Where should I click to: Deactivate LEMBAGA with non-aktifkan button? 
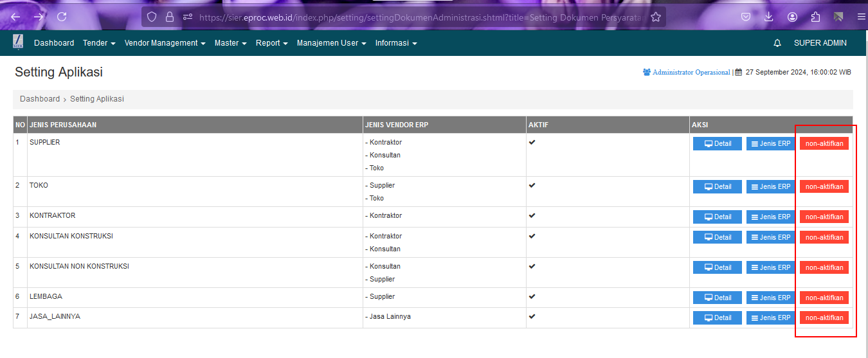coord(824,298)
